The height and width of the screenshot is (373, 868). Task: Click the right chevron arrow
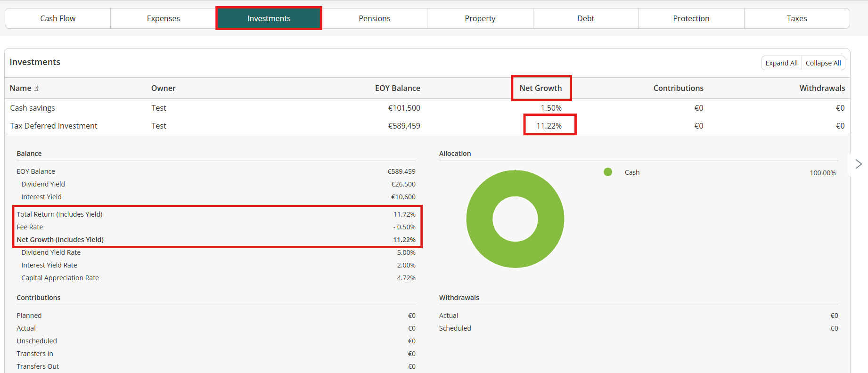[858, 164]
